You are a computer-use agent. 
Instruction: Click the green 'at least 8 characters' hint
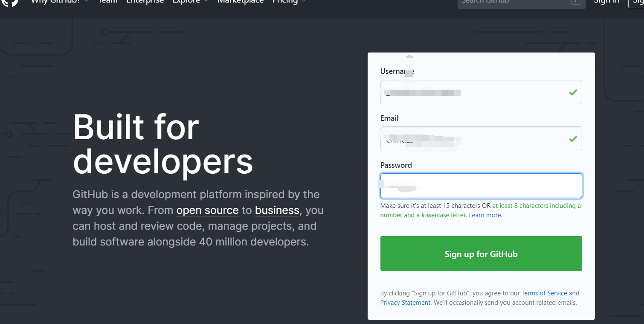pyautogui.click(x=481, y=210)
